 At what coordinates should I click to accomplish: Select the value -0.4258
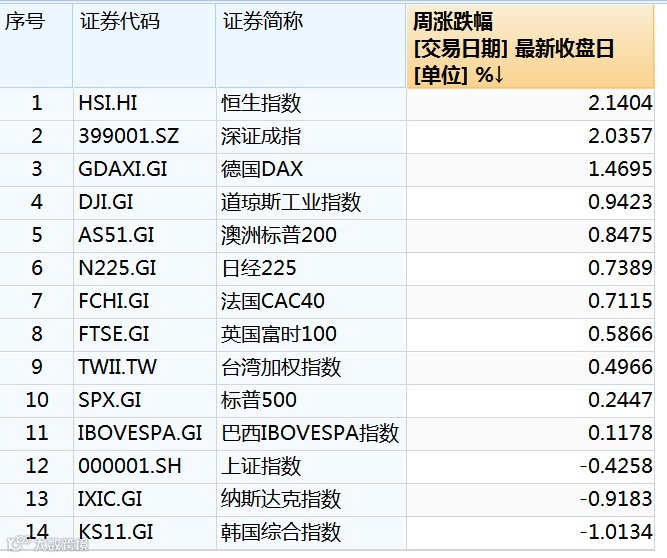(616, 466)
